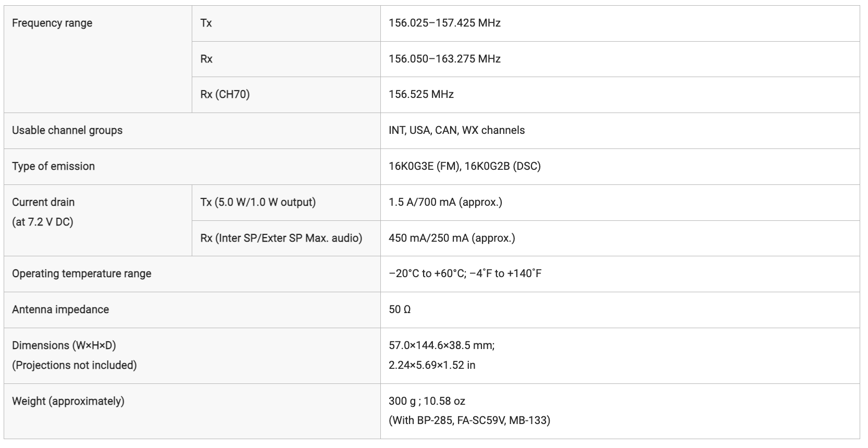Select the Type of emission label
This screenshot has width=868, height=448.
click(x=53, y=166)
